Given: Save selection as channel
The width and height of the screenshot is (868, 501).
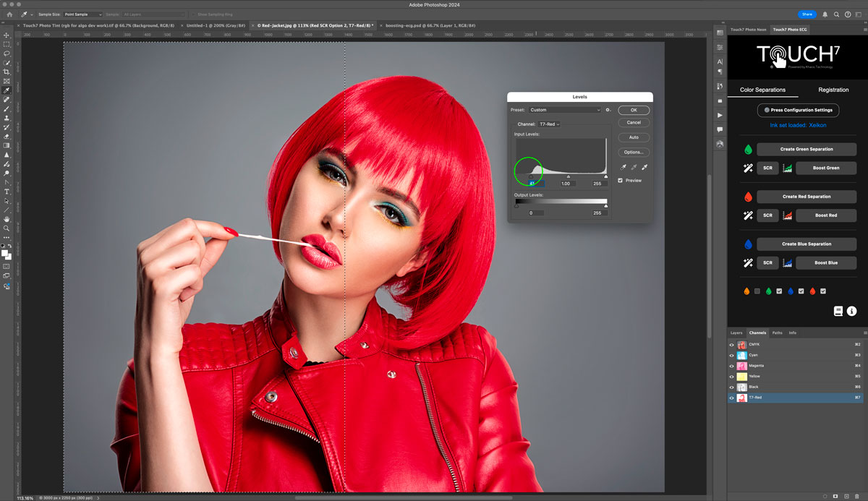Looking at the screenshot, I should (835, 497).
